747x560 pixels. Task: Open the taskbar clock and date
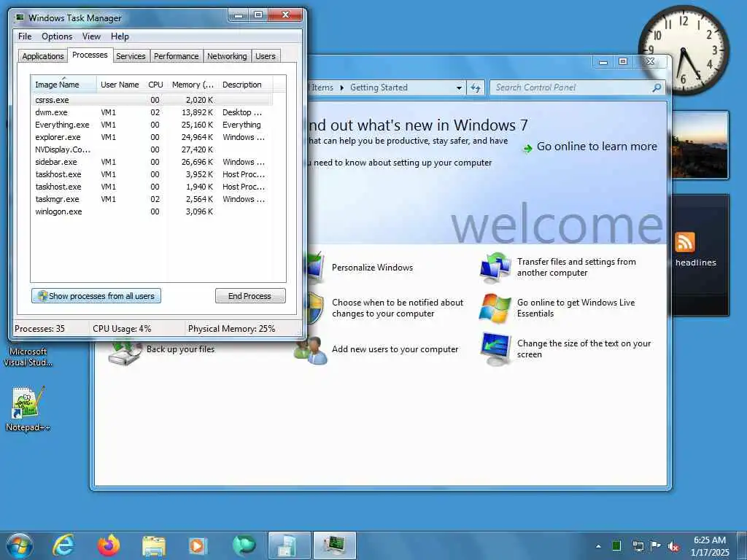click(x=710, y=546)
